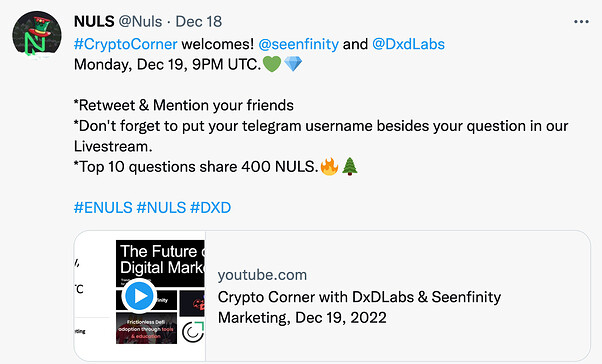Screen dimensions: 602x364
Task: Open the @Nuls handle link
Action: 140,22
